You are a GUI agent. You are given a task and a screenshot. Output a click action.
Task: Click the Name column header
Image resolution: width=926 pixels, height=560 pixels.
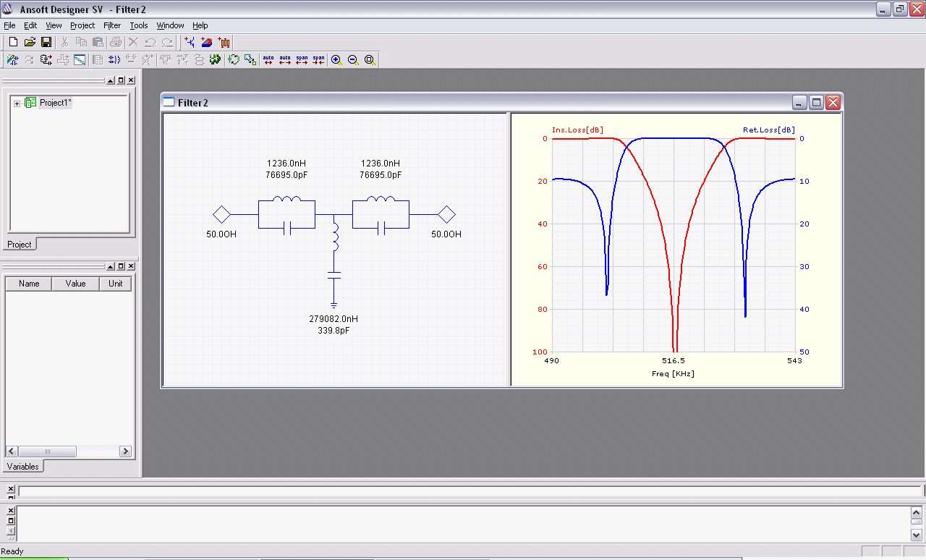point(29,284)
